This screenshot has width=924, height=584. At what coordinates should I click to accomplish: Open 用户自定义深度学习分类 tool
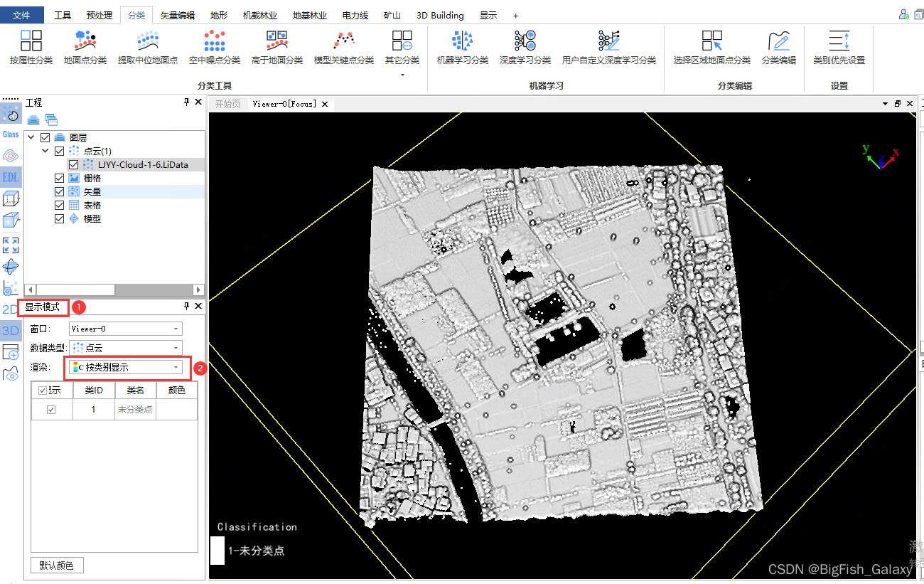click(609, 47)
